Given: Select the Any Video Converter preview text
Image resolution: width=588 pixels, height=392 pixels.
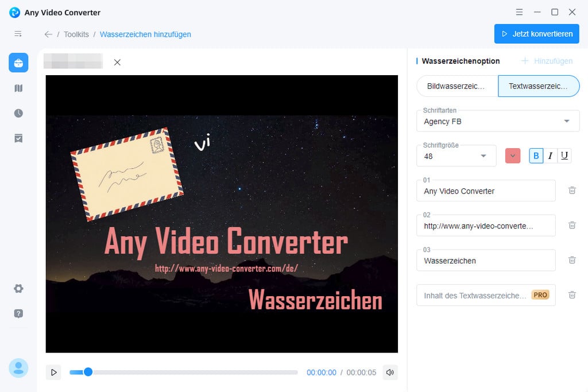Looking at the screenshot, I should (x=226, y=242).
